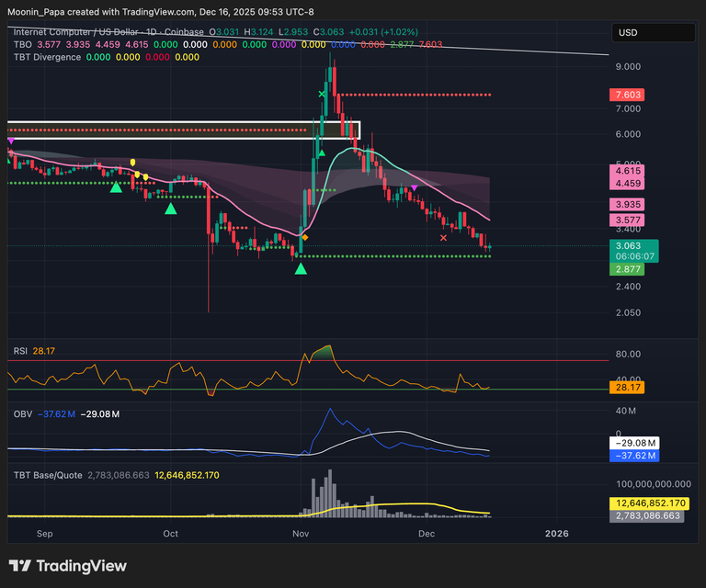Click the 3.063 current price label

[630, 246]
